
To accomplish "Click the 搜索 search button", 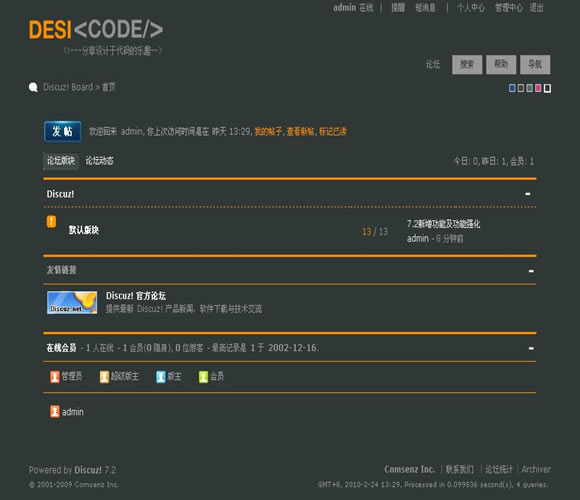I will (x=467, y=65).
